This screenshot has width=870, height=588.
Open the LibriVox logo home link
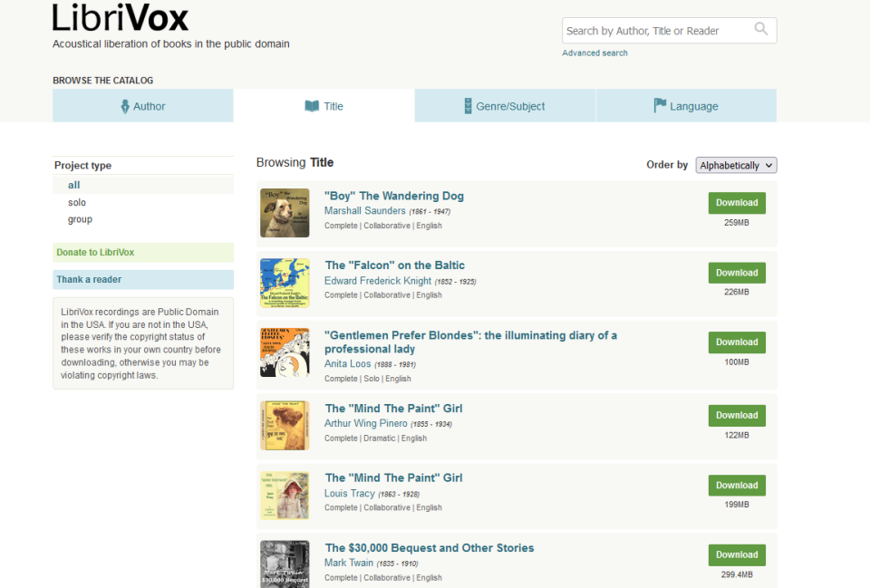[x=121, y=18]
